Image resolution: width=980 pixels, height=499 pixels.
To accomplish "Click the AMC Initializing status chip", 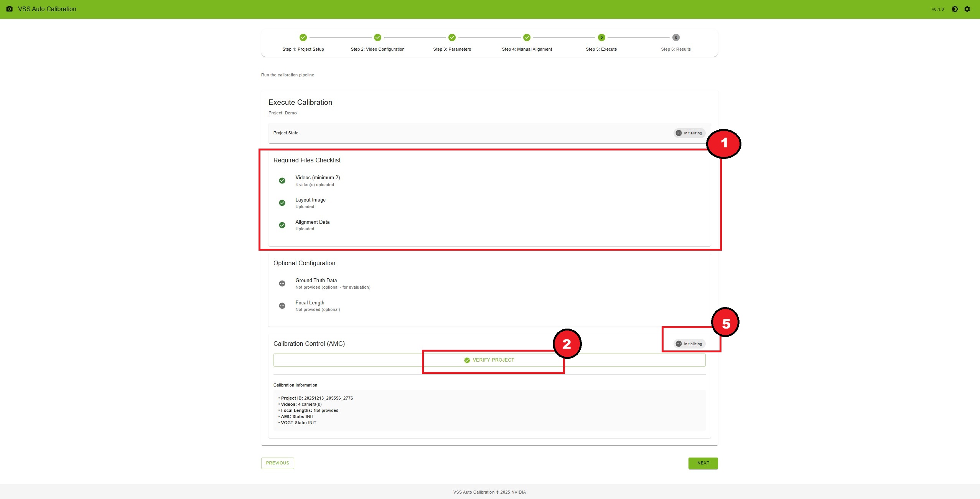I will [689, 344].
